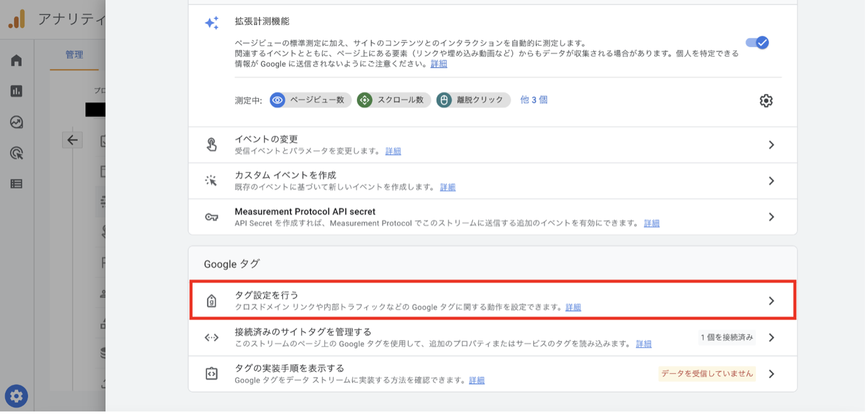The height and width of the screenshot is (414, 868).
Task: Click the スクロール数 chip label
Action: coord(400,100)
